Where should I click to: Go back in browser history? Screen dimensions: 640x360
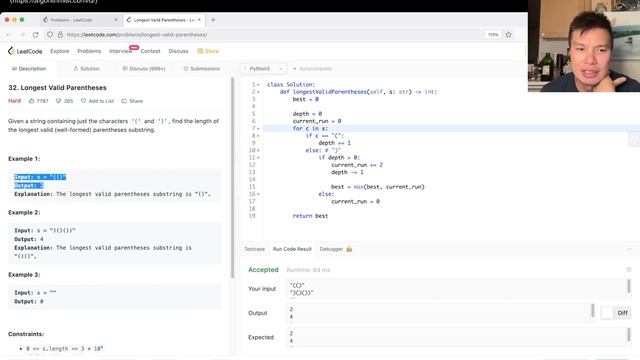pos(9,35)
